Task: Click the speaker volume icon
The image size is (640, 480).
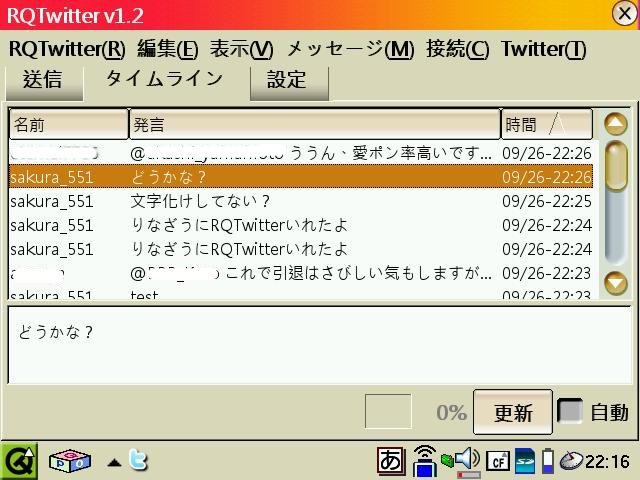Action: [467, 460]
